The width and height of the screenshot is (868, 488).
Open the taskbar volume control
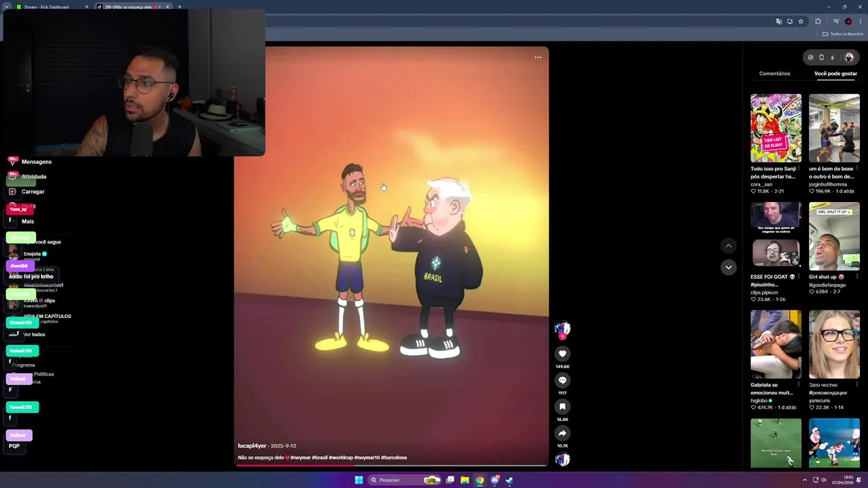(x=824, y=480)
